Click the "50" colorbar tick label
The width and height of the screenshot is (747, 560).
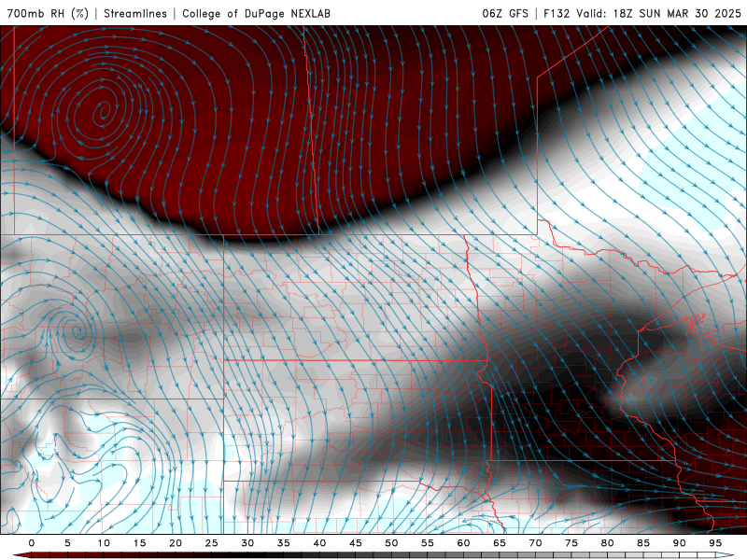click(391, 543)
